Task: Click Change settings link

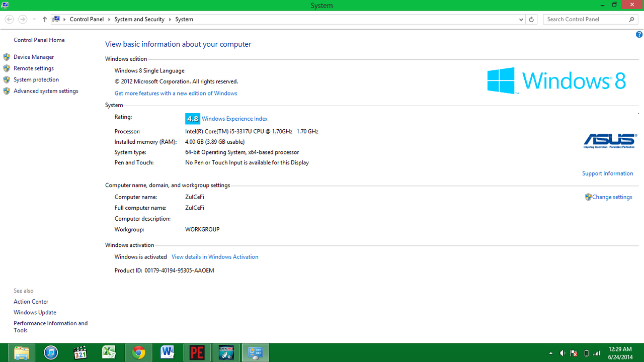Action: click(612, 197)
